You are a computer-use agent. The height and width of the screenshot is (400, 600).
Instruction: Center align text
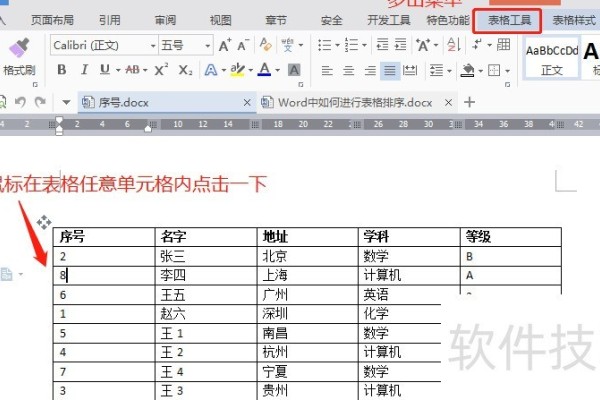(348, 70)
